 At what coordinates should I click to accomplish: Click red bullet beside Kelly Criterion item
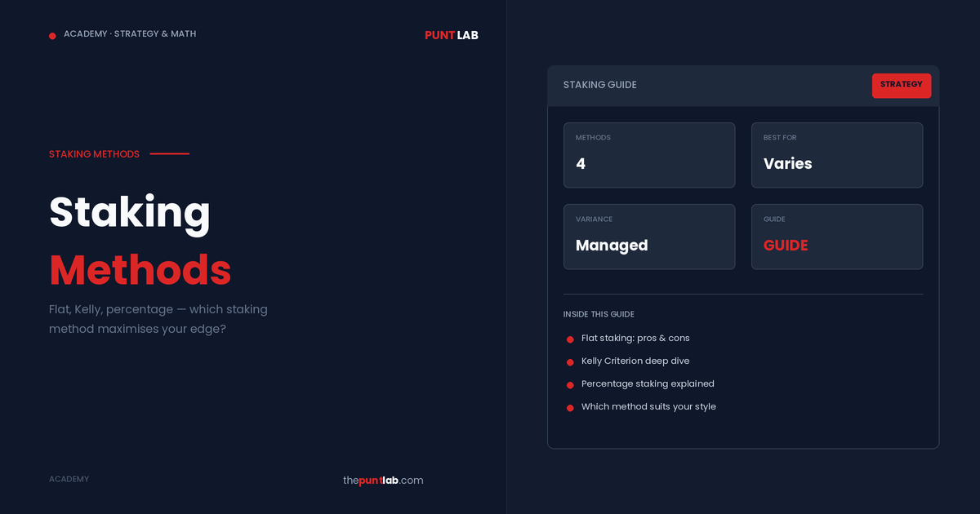point(570,362)
